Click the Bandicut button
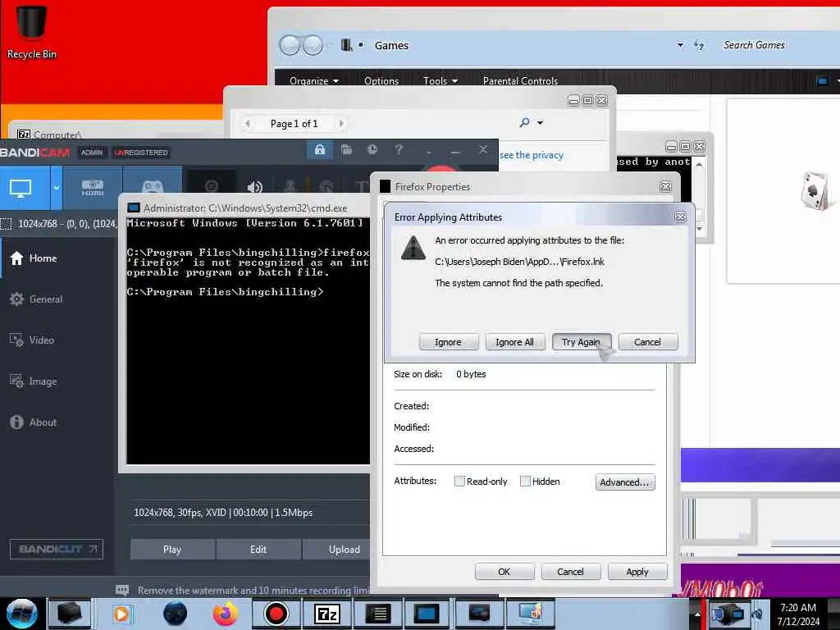This screenshot has height=630, width=840. coord(57,549)
